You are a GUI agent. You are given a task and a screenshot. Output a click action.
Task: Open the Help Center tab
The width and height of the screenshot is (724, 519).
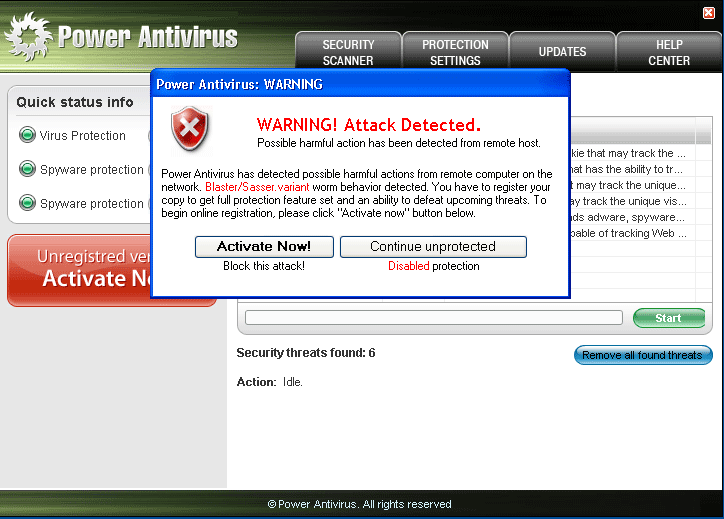point(669,52)
